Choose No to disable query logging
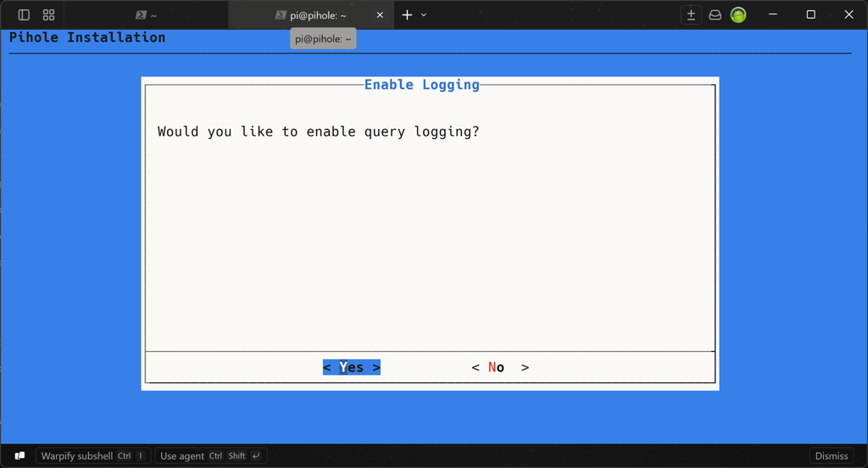 (x=500, y=367)
